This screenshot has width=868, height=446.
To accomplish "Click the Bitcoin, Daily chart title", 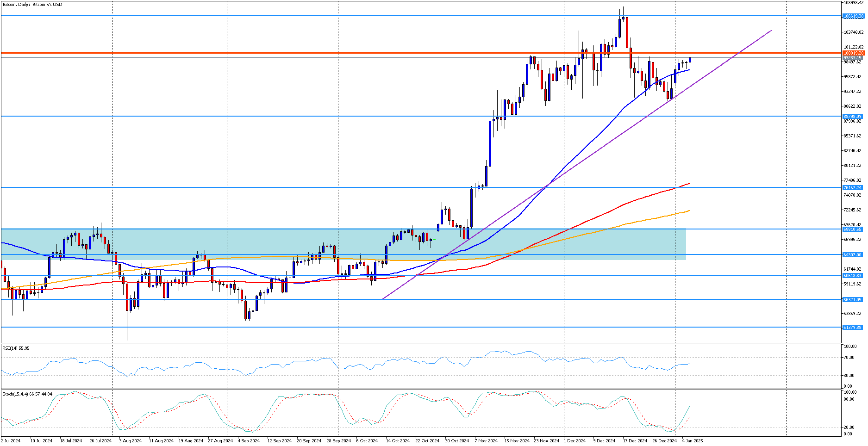I will pos(32,5).
